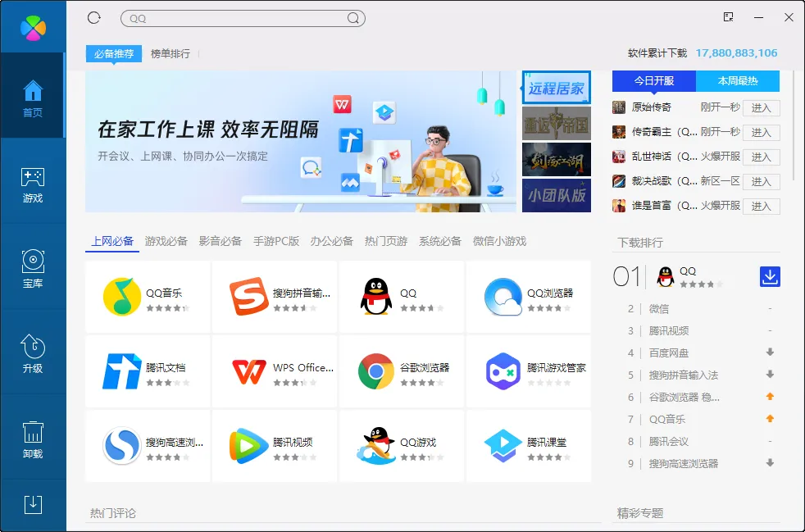
Task: Select the 游戏必备 category tab
Action: click(166, 241)
